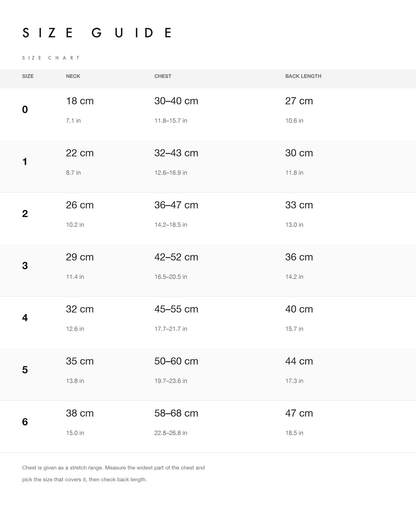Select the size 0 row label
The image size is (416, 508).
(x=25, y=109)
